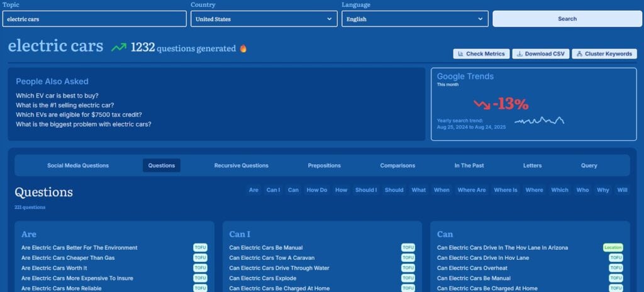Click 'Can Electric Cars Tow A Caravan'
644x292 pixels.
[x=272, y=258]
